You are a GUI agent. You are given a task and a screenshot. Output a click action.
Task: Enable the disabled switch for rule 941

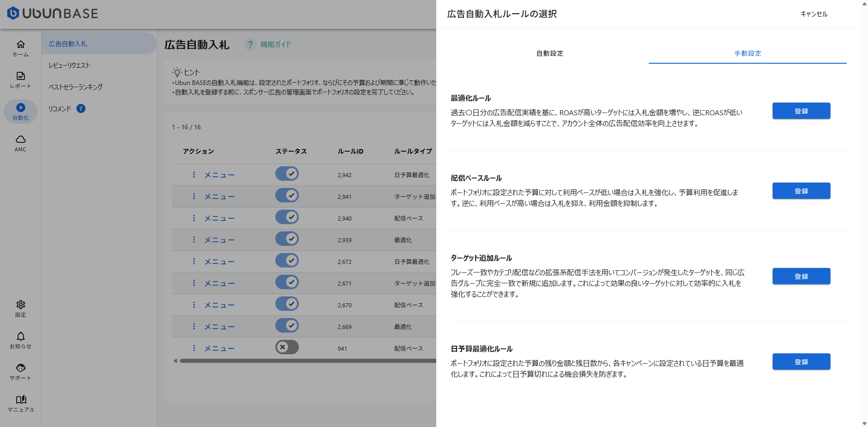[287, 347]
